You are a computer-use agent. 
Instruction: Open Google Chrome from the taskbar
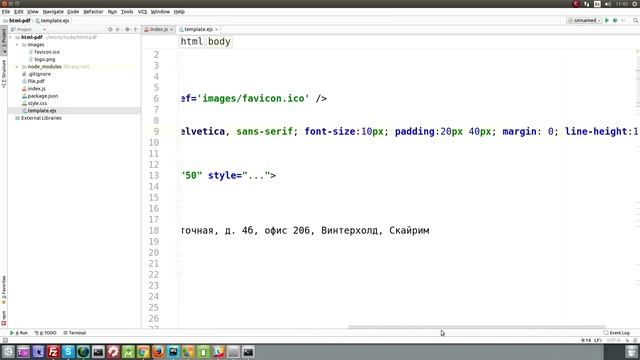143,352
